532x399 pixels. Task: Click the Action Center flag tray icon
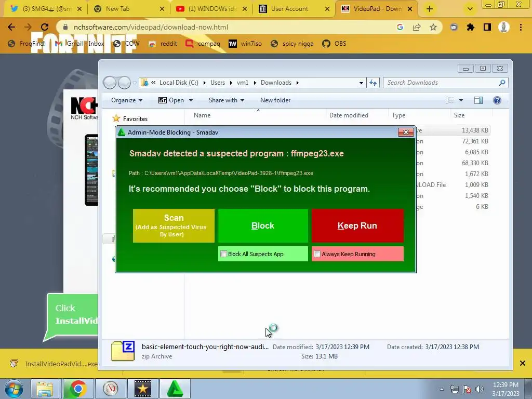point(467,389)
